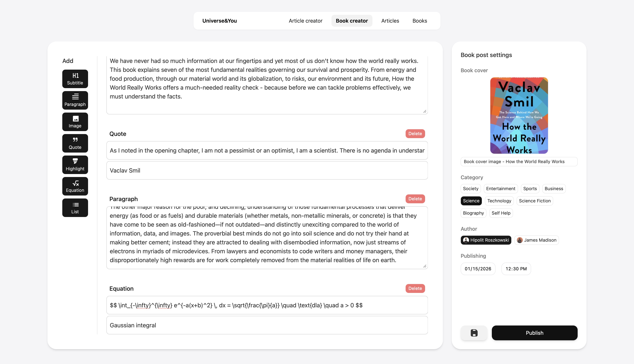Delete the Equation block
This screenshot has width=634, height=364.
point(415,288)
